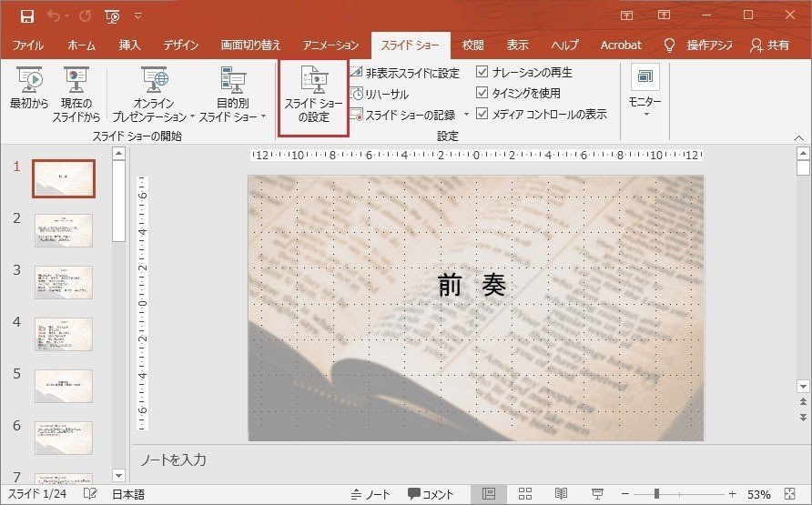The height and width of the screenshot is (505, 812).
Task: Open コメント pane from status bar
Action: [x=431, y=494]
